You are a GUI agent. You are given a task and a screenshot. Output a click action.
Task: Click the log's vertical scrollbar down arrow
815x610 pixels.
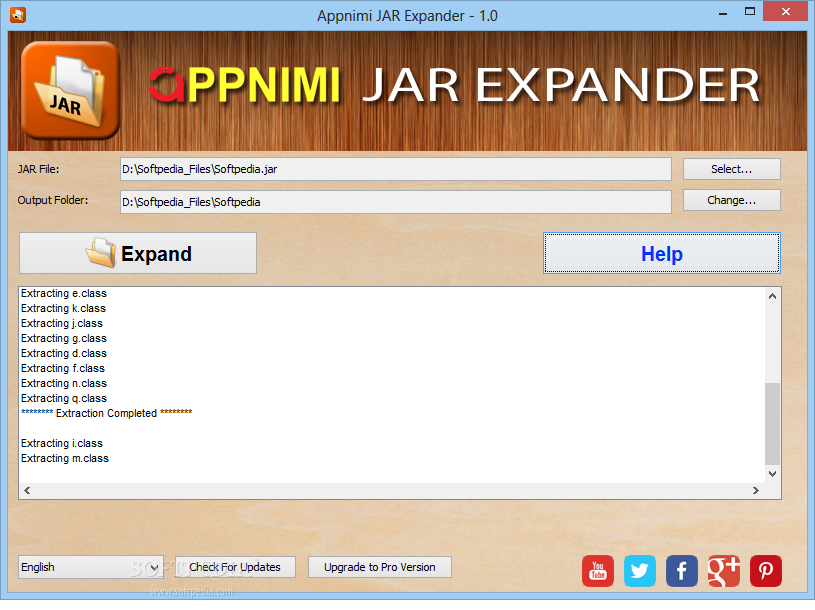pos(772,473)
